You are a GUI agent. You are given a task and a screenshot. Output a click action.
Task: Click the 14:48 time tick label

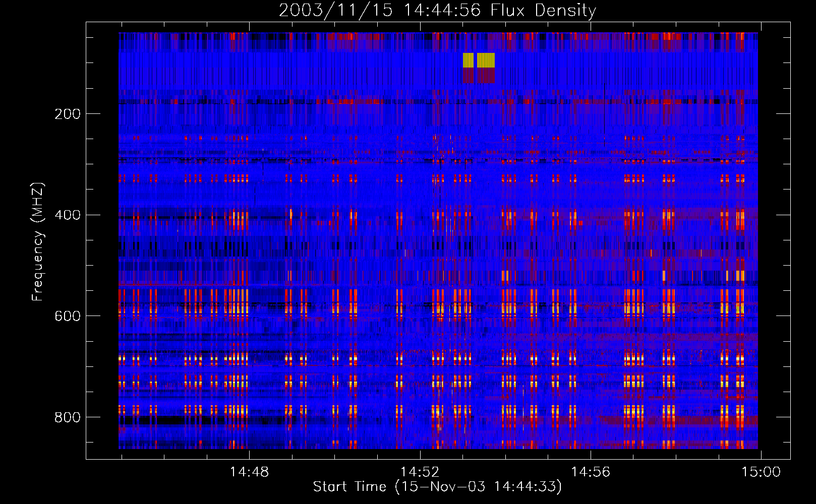point(249,472)
